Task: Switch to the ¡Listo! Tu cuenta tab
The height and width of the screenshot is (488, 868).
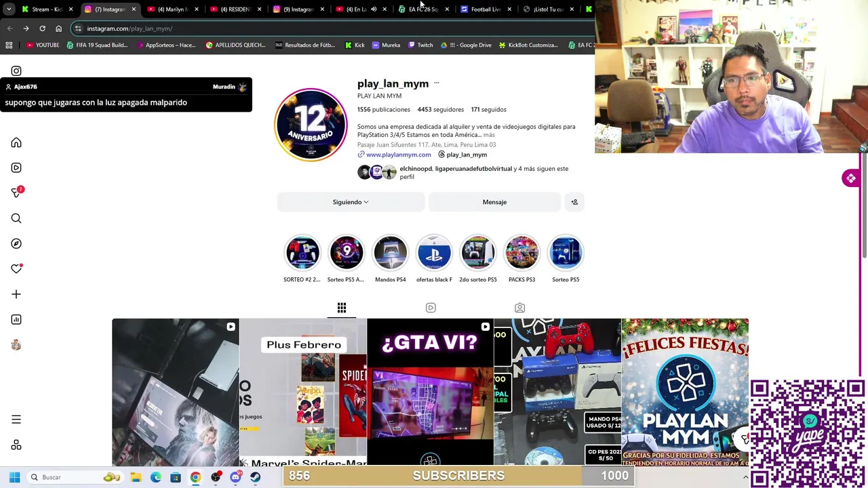Action: click(x=548, y=9)
